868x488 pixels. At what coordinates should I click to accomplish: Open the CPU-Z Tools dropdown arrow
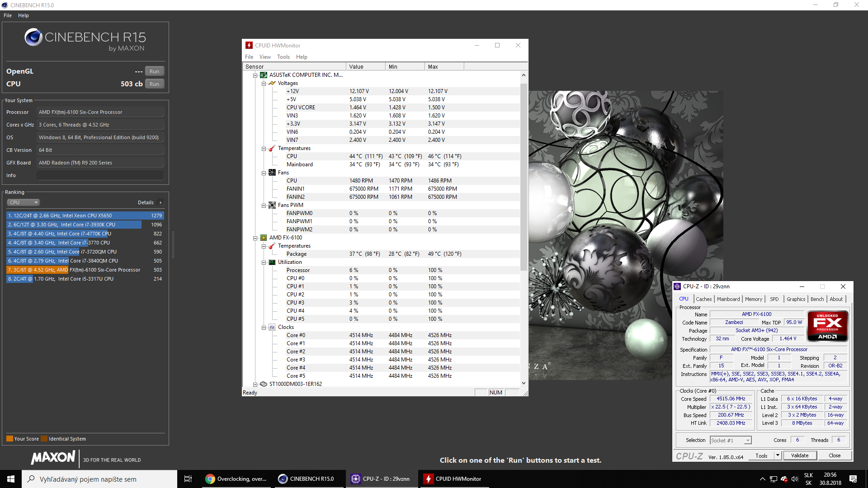778,455
